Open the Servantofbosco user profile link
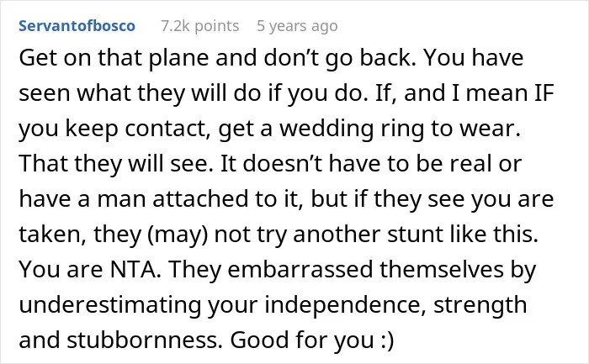Viewport: 589px width, 364px height. click(77, 26)
